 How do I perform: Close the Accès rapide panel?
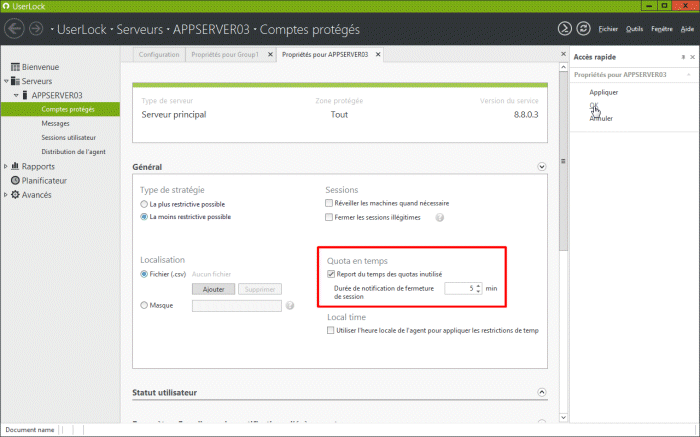(692, 57)
